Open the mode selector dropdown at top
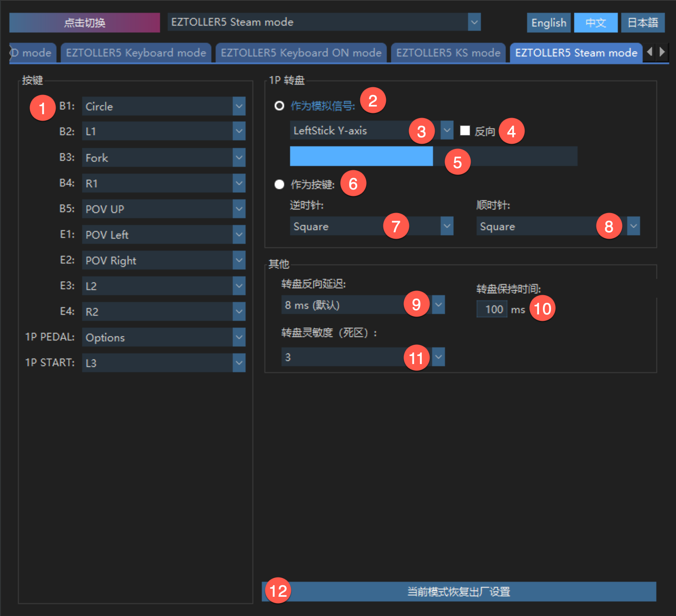The width and height of the screenshot is (676, 616). 324,22
